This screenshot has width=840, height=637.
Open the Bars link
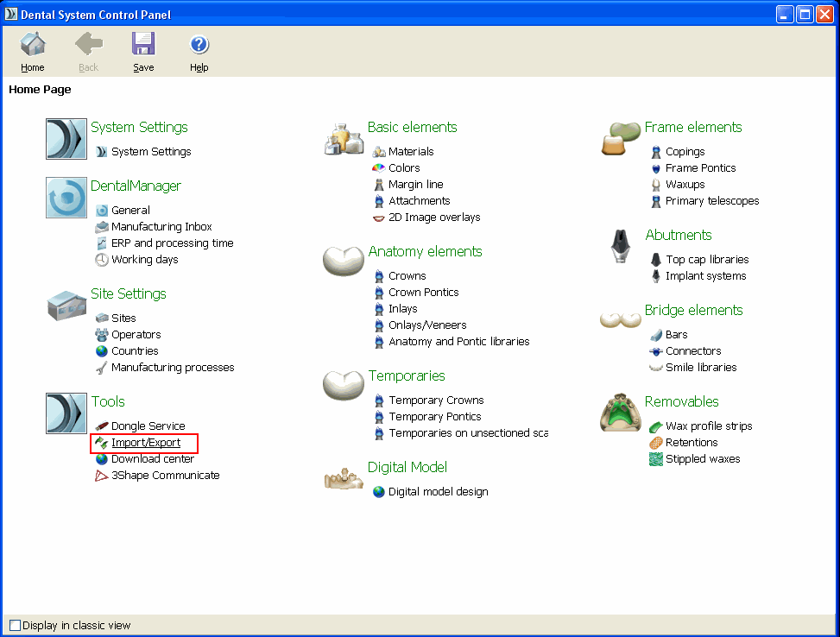coord(677,335)
